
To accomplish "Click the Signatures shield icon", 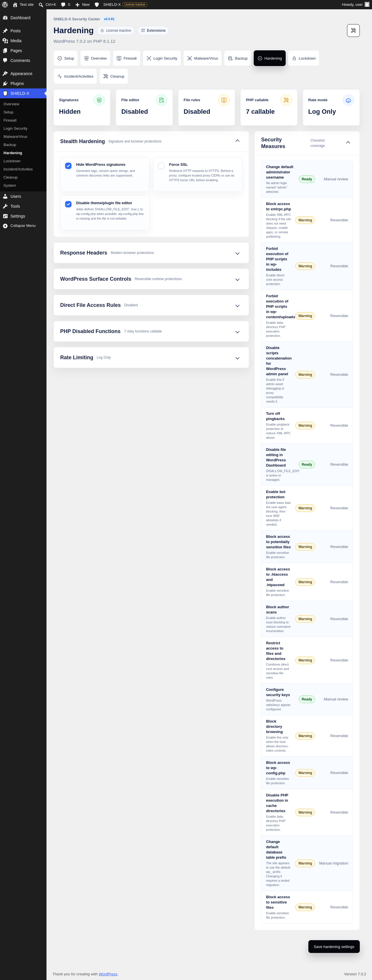I will pos(99,100).
